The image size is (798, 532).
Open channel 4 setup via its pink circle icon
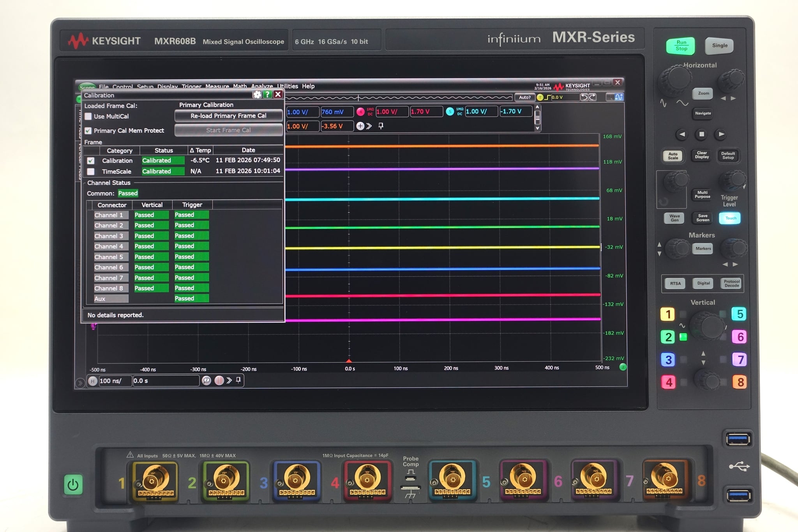coord(360,112)
